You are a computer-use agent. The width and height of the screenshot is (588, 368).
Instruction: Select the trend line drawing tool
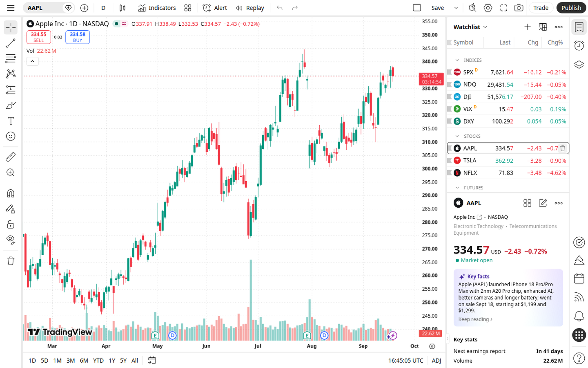tap(11, 43)
